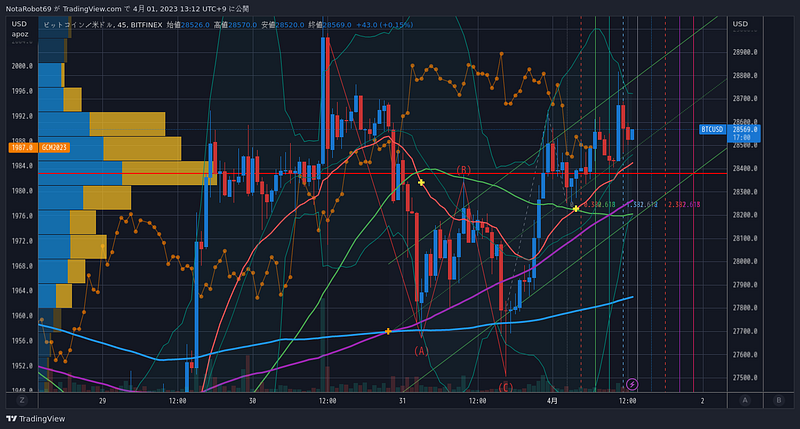800x429 pixels.
Task: Click the yellow cross marker beside the (B) wave label
Action: (x=421, y=183)
